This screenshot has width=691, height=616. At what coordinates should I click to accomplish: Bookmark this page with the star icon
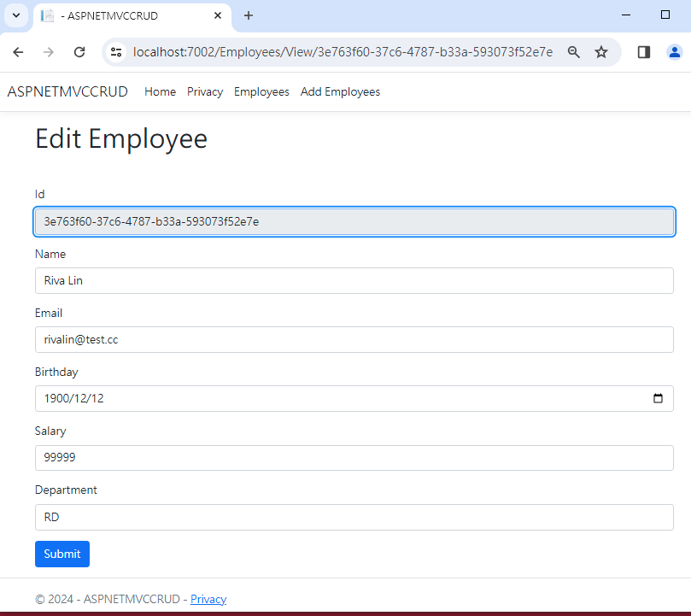tap(601, 52)
